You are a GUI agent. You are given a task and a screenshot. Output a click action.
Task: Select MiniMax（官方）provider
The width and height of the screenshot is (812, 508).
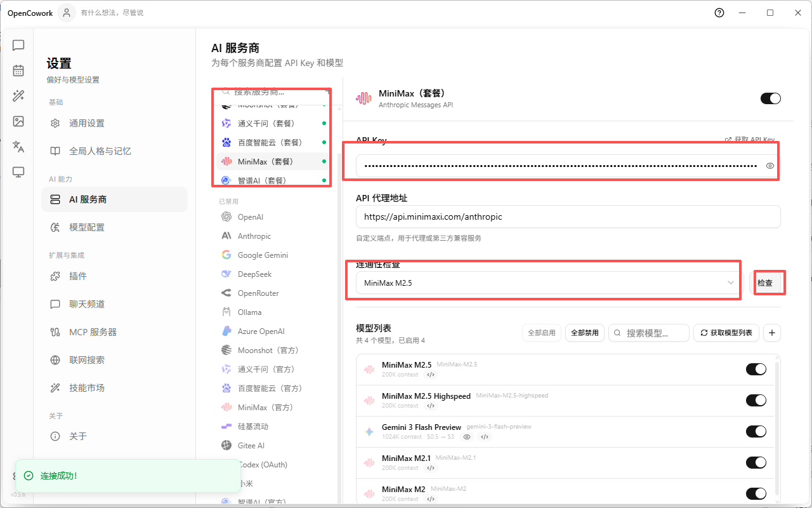click(x=273, y=408)
